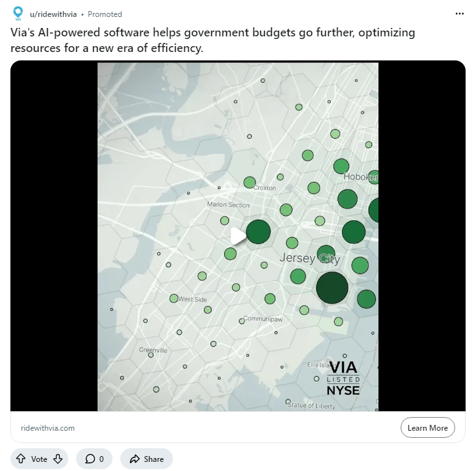The width and height of the screenshot is (476, 471).
Task: Share this promoted post
Action: (x=146, y=459)
